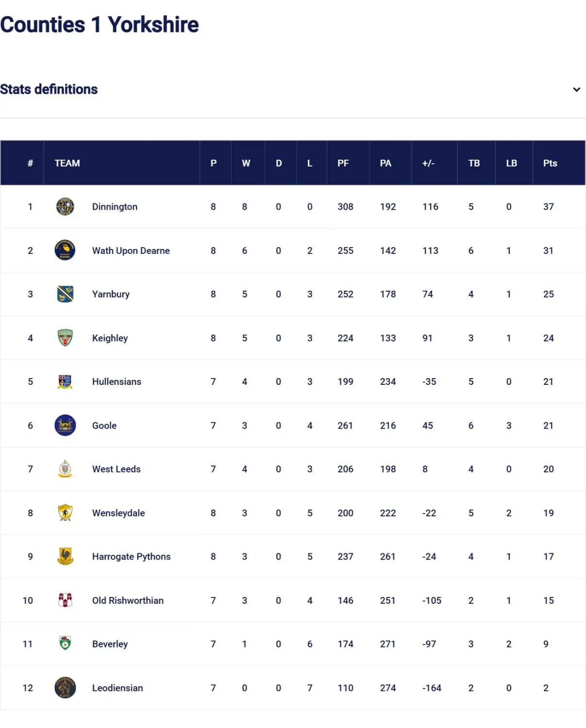Viewport: 586px width, 728px height.
Task: Click the Old Rishworthian club crest
Action: tap(65, 600)
